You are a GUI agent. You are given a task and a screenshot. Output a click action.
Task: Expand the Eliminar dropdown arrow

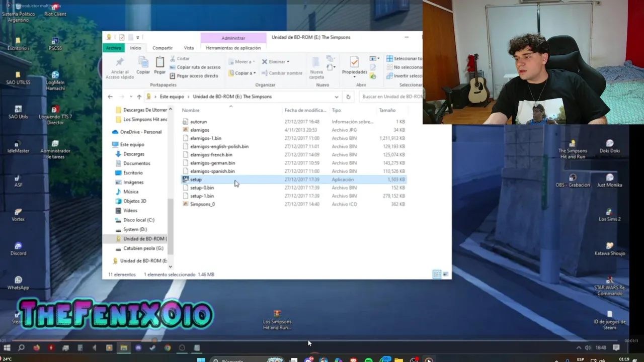tap(288, 62)
